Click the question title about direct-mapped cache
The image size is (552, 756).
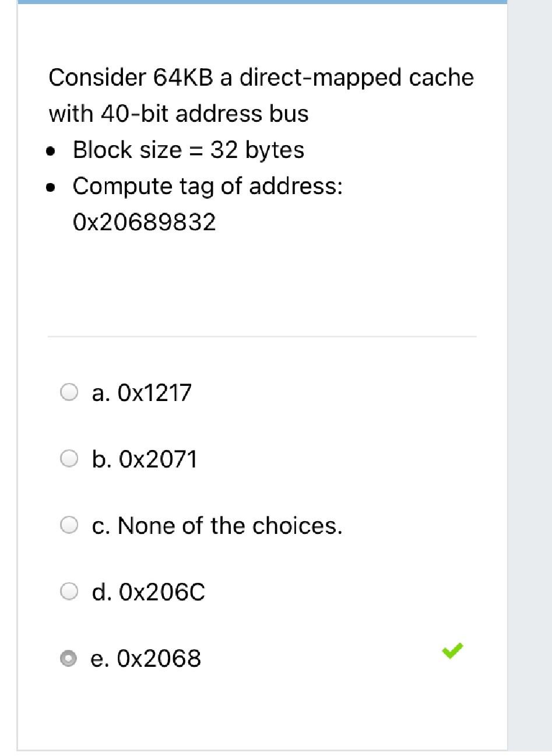tap(261, 76)
